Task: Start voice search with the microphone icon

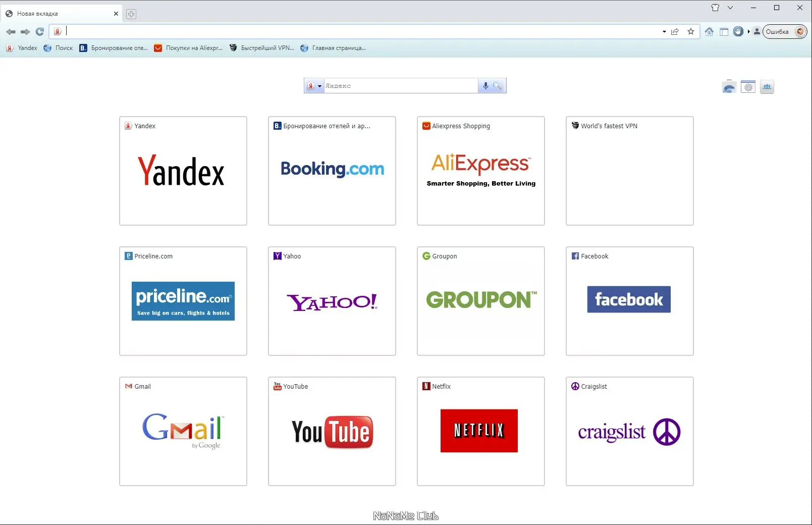Action: (x=485, y=86)
